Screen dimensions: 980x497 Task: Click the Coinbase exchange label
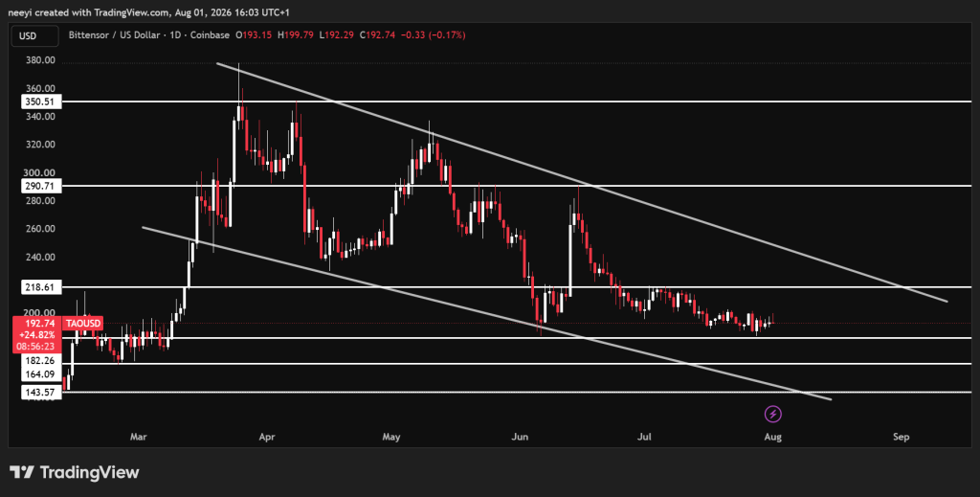pyautogui.click(x=208, y=35)
